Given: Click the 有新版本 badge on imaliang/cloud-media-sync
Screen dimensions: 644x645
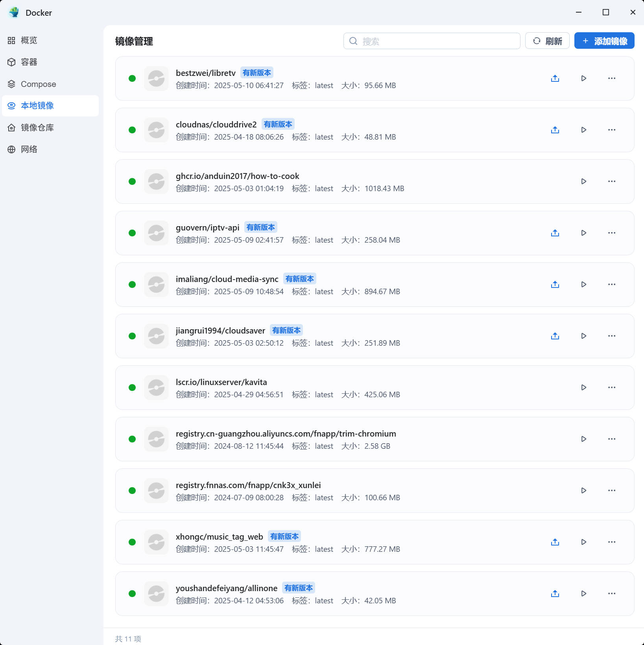Looking at the screenshot, I should pos(300,279).
